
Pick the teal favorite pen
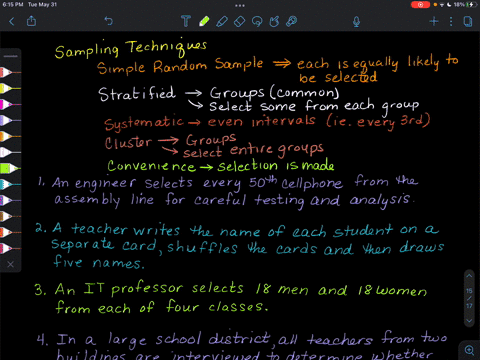[x=10, y=184]
